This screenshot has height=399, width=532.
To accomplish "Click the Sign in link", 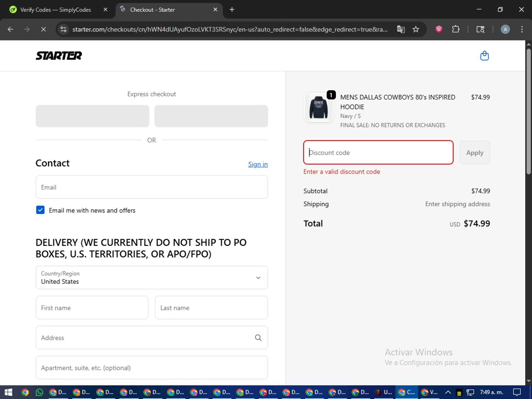I will 258,164.
